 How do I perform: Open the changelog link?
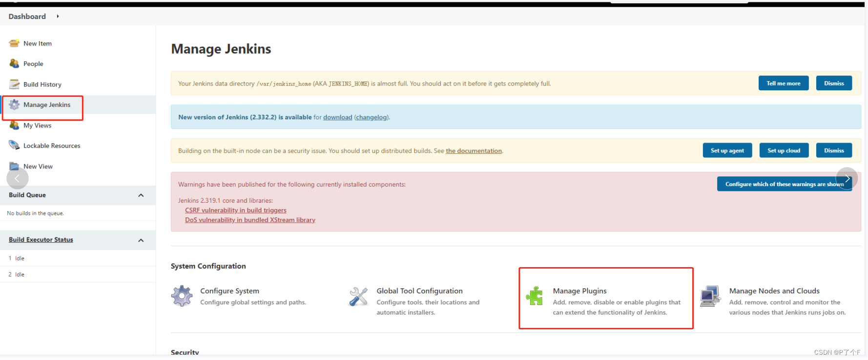[372, 117]
